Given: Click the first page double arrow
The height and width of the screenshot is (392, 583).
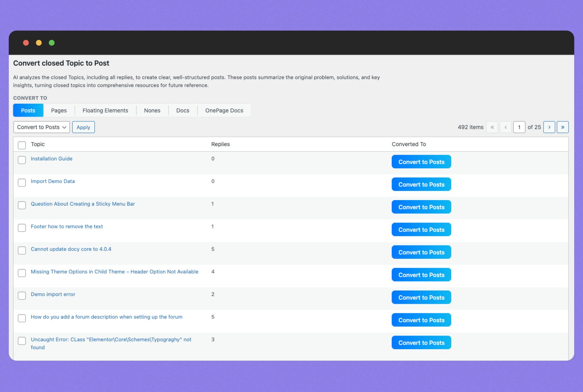Looking at the screenshot, I should [x=492, y=127].
